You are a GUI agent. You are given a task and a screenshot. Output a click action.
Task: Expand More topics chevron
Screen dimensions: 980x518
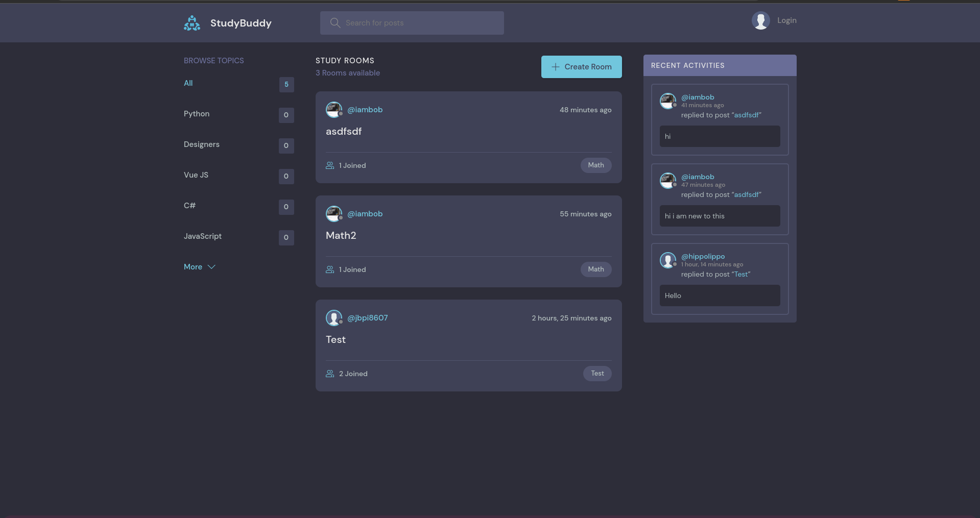tap(211, 267)
